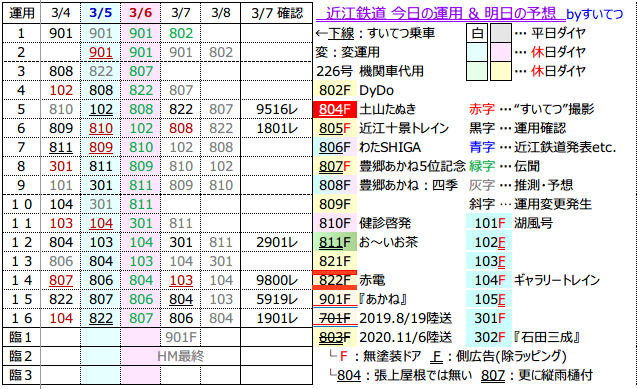Click the 白 legend box
Image resolution: width=637 pixels, height=389 pixels.
[477, 33]
